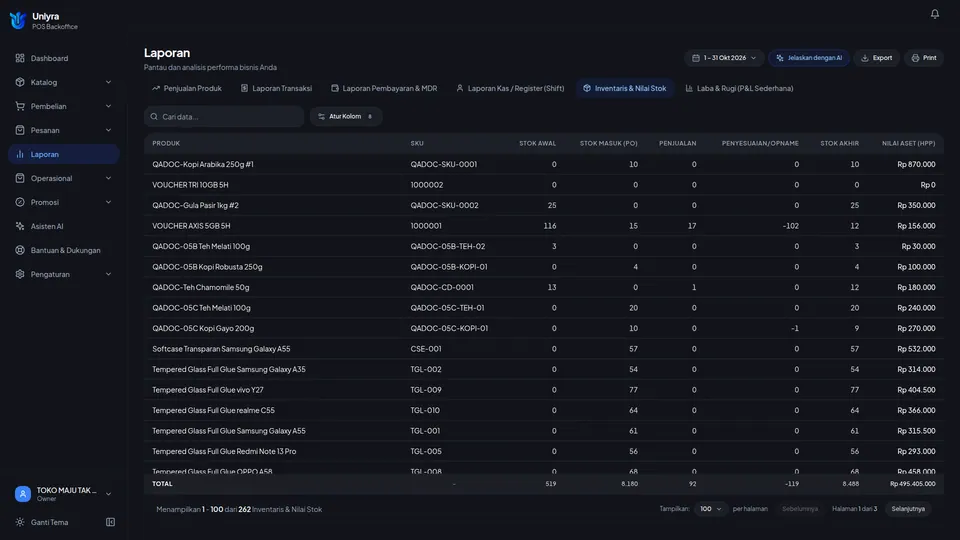The height and width of the screenshot is (540, 960).
Task: Click row QADOC-Teh Chamomile 50g
Action: coord(544,287)
